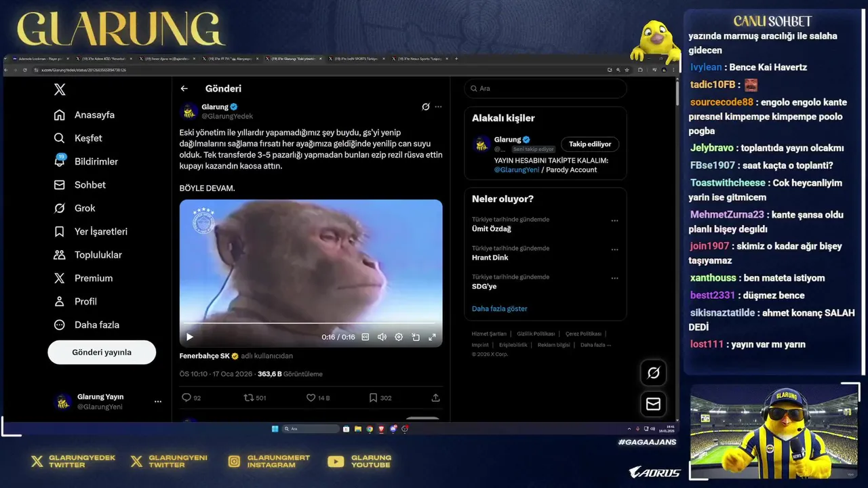Viewport: 868px width, 488px height.
Task: Switch to beIN SPORTS Türkiye tab
Action: click(355, 59)
